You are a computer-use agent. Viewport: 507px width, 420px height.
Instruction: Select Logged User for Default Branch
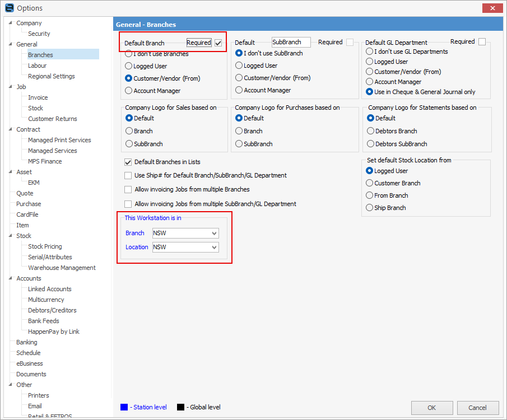(129, 66)
